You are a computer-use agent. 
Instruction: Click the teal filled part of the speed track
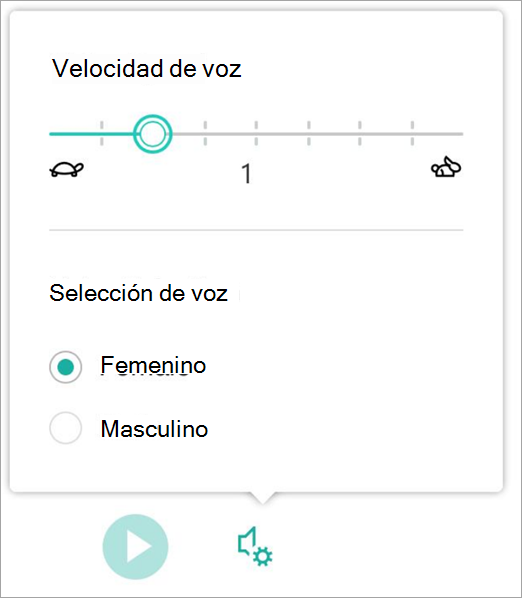[x=92, y=134]
